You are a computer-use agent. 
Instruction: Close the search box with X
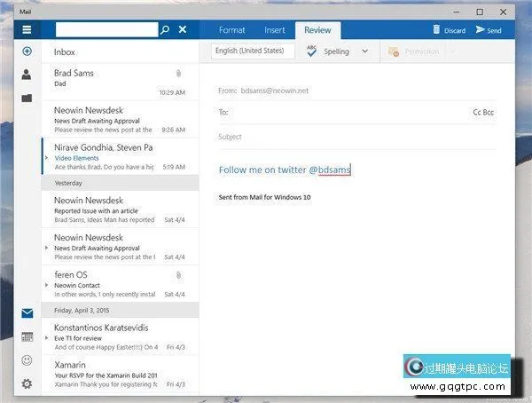point(183,29)
